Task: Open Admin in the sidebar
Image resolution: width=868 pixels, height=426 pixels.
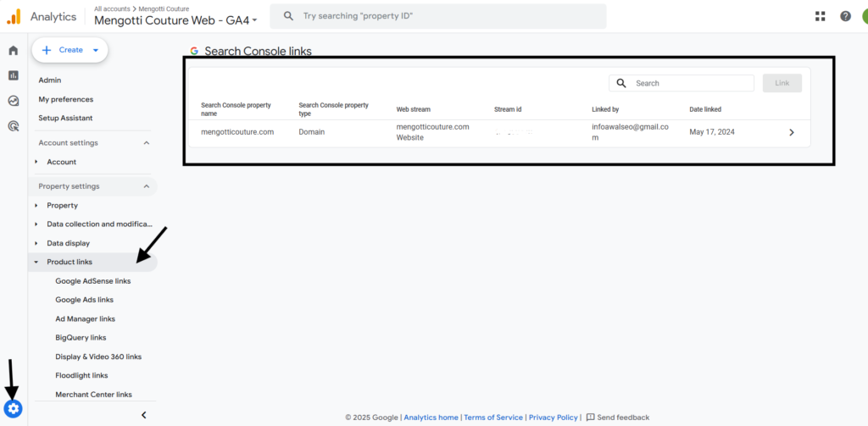Action: pos(50,80)
